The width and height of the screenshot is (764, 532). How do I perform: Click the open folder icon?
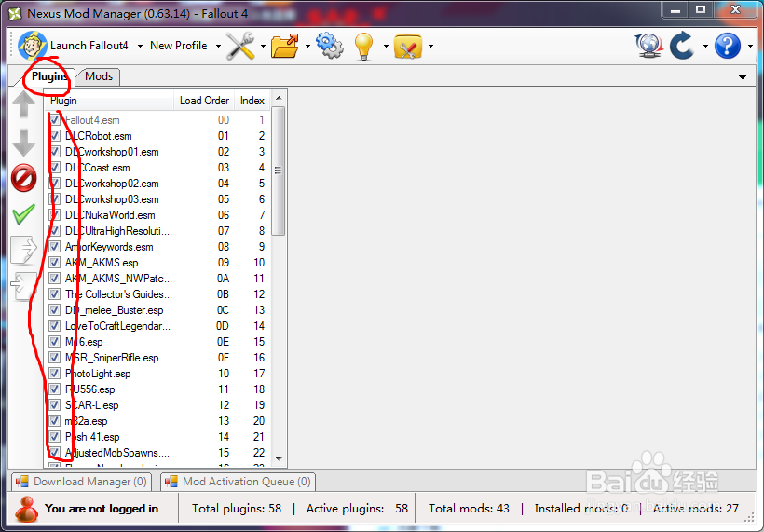(x=285, y=46)
